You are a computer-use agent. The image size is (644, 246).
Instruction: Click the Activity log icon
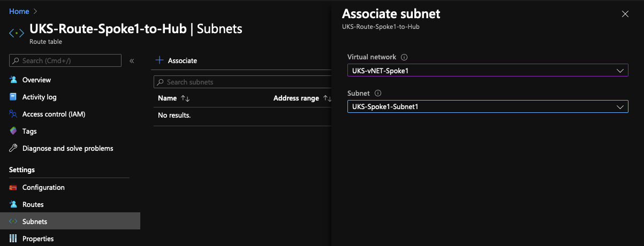[x=13, y=97]
